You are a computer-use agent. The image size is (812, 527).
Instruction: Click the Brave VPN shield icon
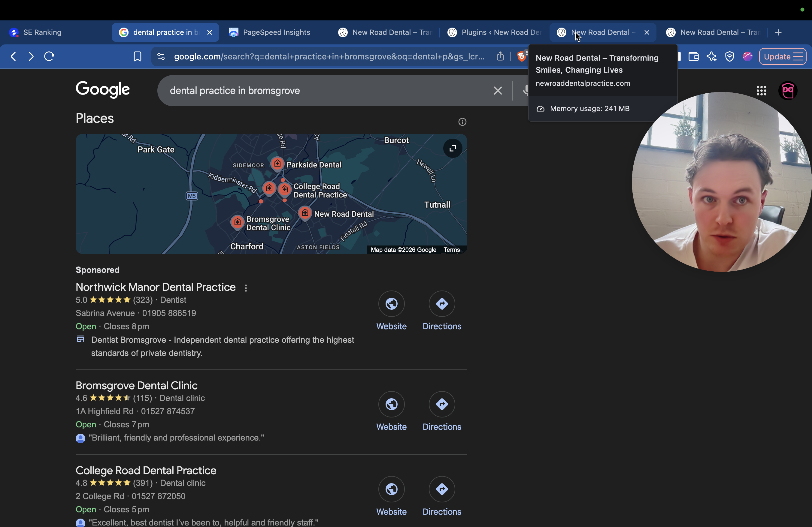[729, 56]
